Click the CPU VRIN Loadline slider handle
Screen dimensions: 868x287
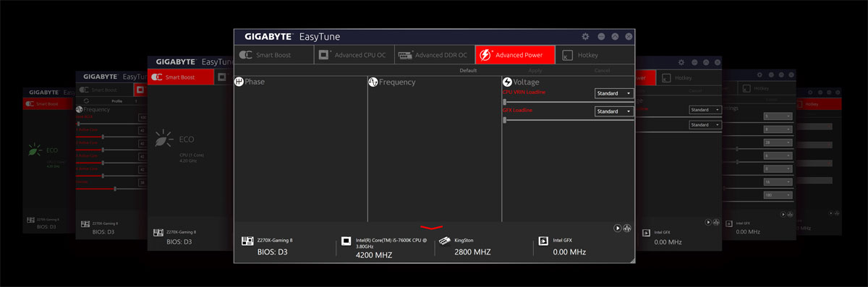tap(504, 102)
